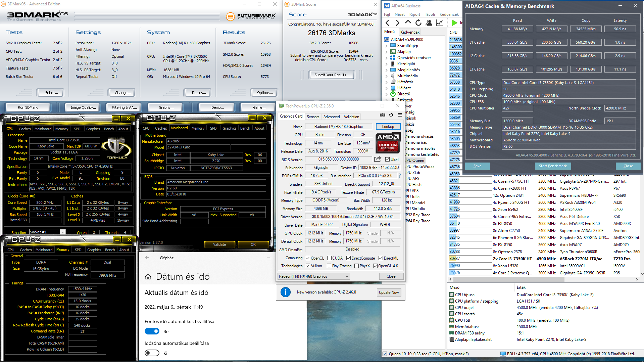The image size is (644, 362).
Task: Toggle UEFI checkbox in GPU-Z
Action: pos(388,160)
